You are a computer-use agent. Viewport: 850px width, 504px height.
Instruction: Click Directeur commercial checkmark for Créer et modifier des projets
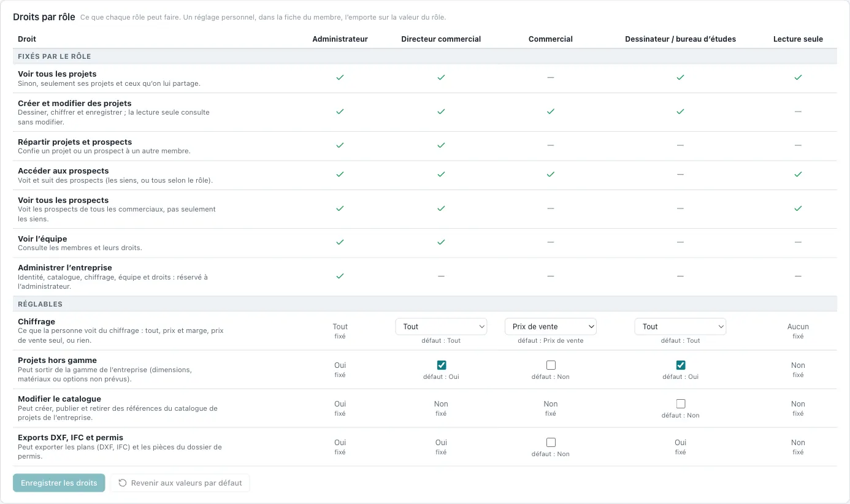coord(441,112)
